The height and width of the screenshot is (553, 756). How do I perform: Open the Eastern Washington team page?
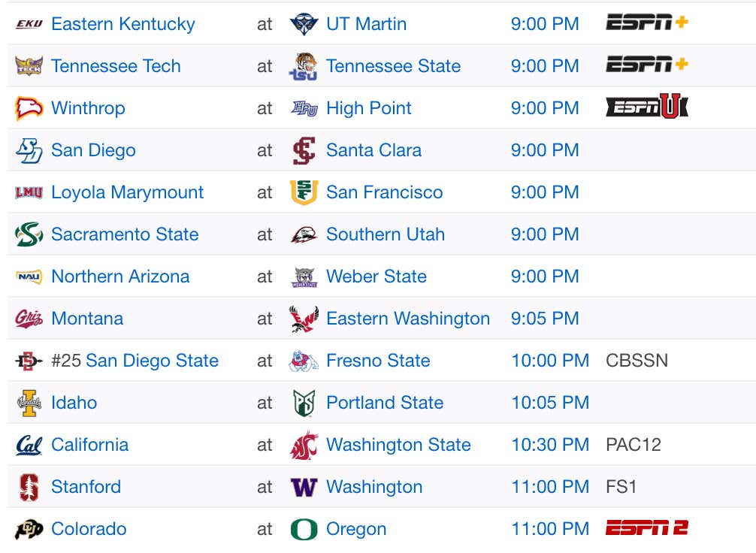pos(408,319)
